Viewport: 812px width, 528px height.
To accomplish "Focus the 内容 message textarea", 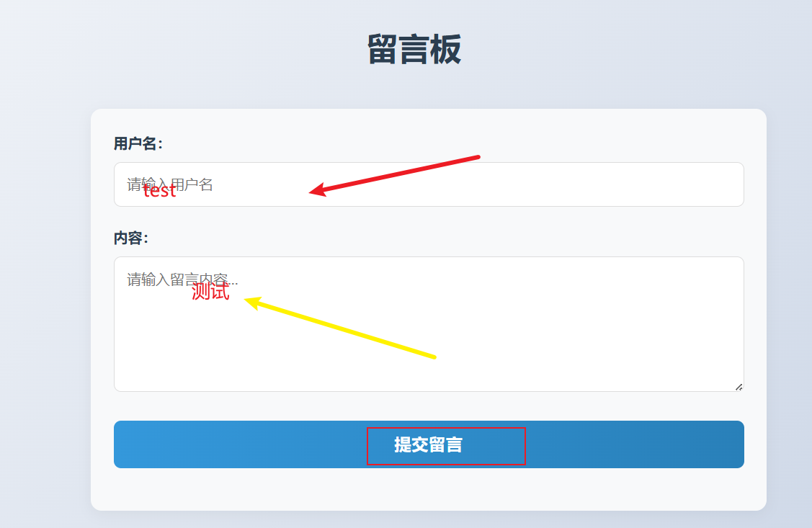I will [x=429, y=324].
